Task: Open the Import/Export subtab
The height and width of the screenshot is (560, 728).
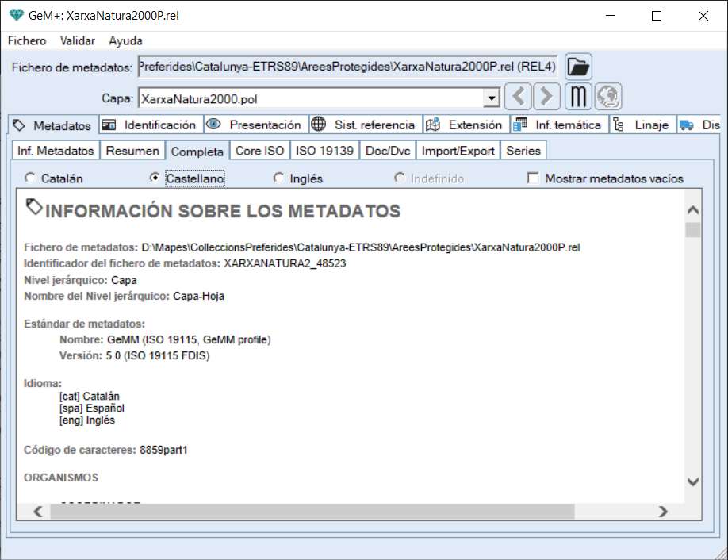Action: click(x=458, y=151)
